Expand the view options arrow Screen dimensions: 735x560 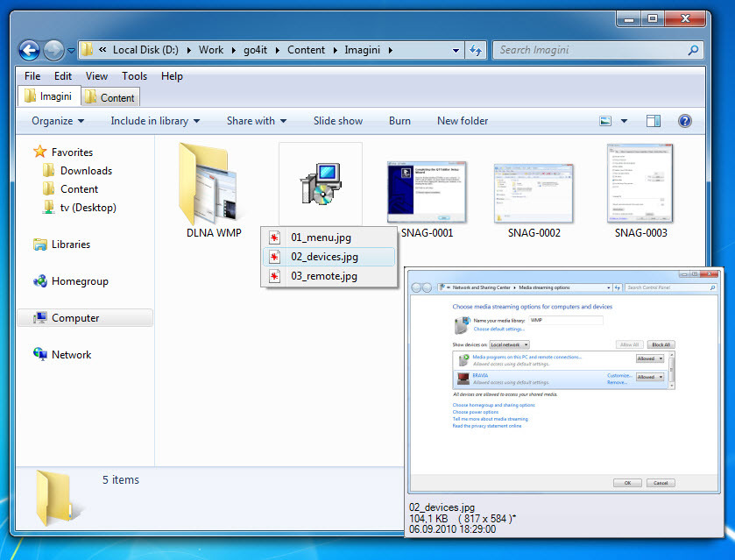[624, 121]
